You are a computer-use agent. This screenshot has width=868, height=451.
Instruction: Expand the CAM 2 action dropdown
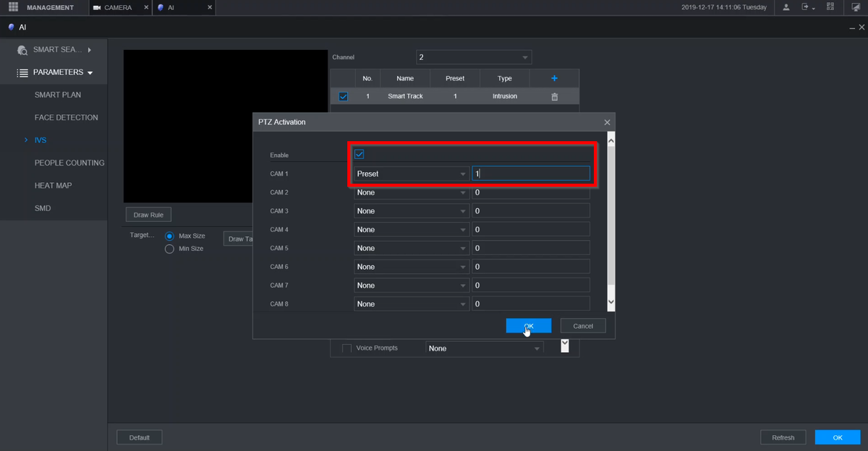tap(411, 192)
